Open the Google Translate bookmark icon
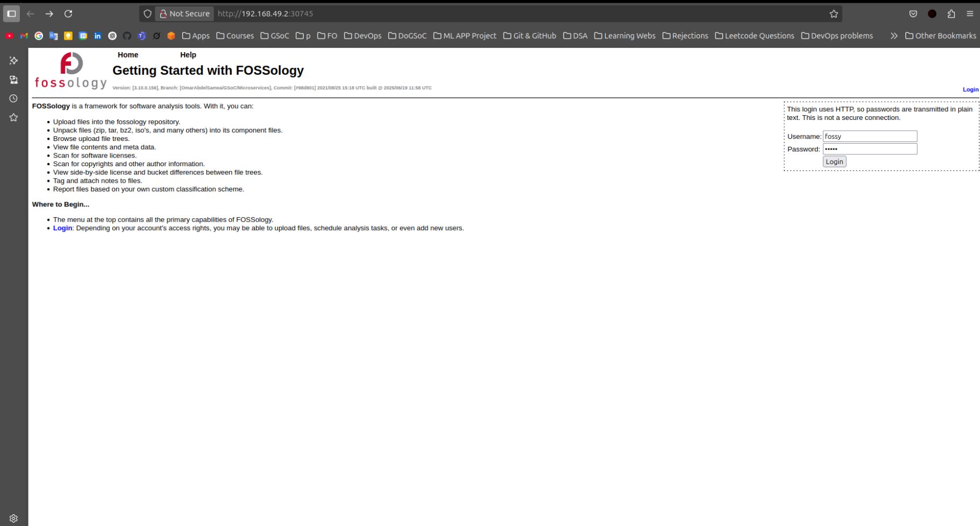The image size is (980, 526). point(53,35)
